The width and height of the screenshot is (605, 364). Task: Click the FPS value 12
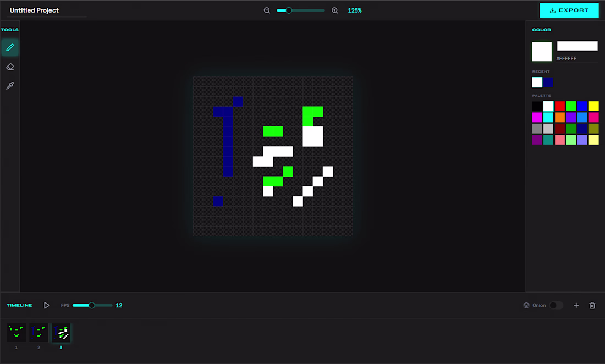coord(119,305)
